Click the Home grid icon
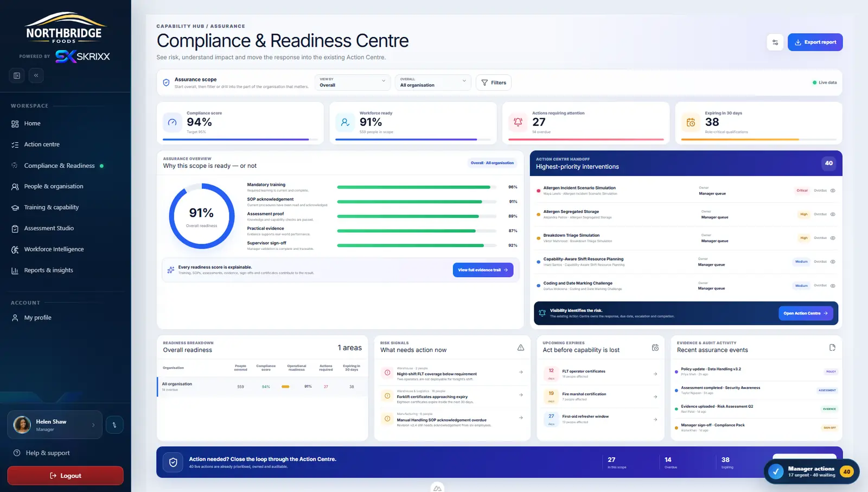 click(x=15, y=124)
